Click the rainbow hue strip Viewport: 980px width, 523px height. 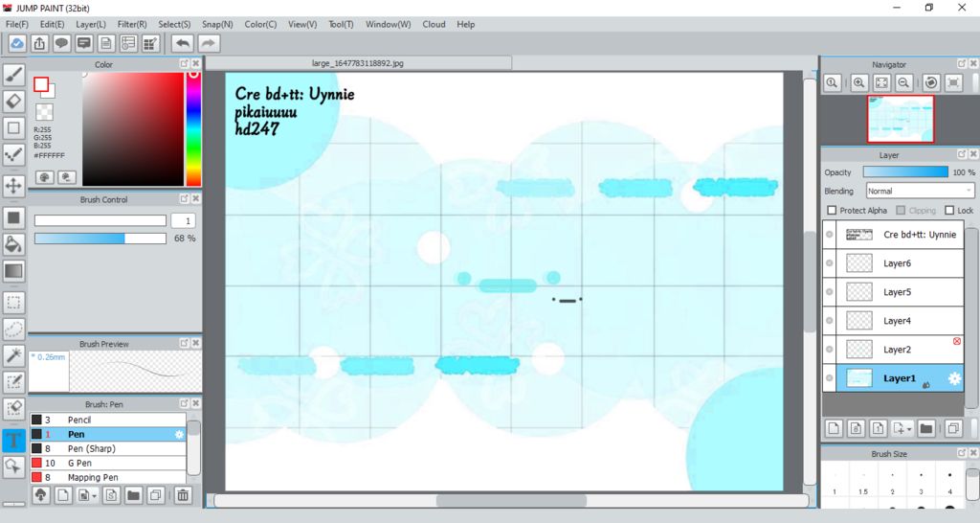(193, 129)
